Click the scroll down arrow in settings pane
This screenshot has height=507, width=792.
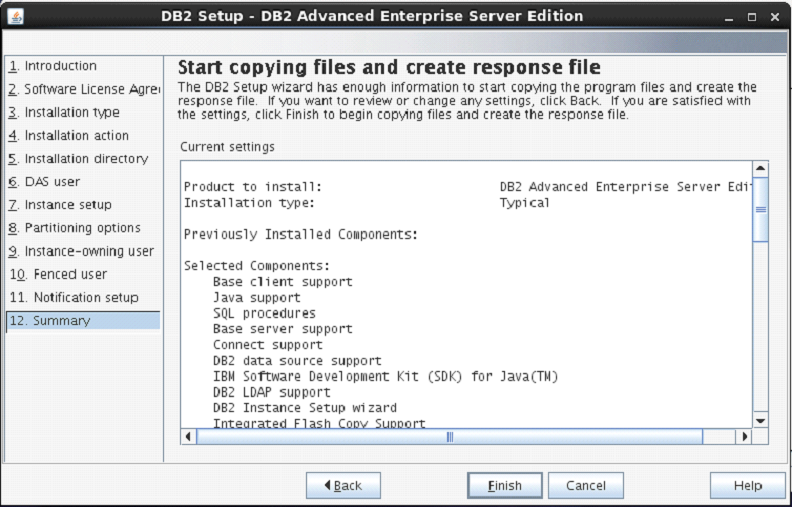pyautogui.click(x=760, y=421)
